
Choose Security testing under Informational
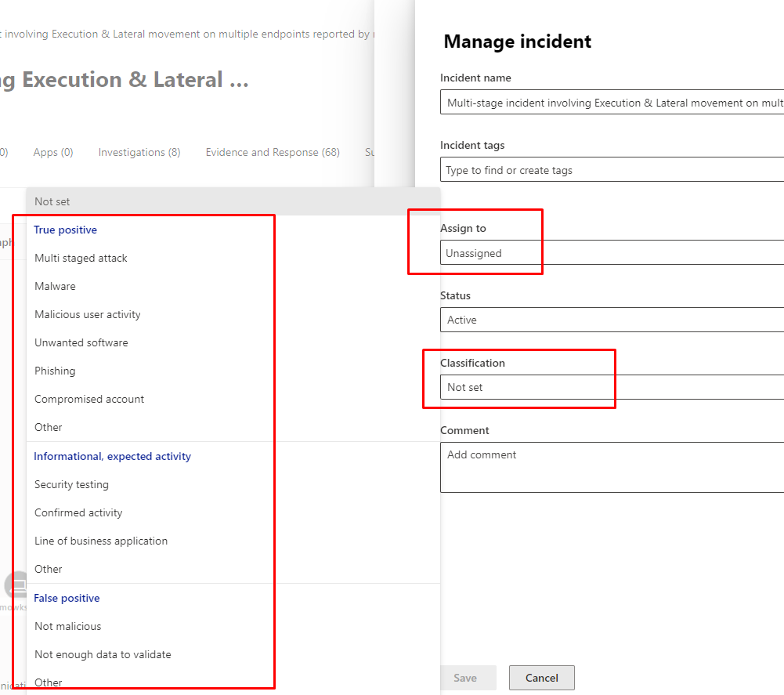click(71, 484)
